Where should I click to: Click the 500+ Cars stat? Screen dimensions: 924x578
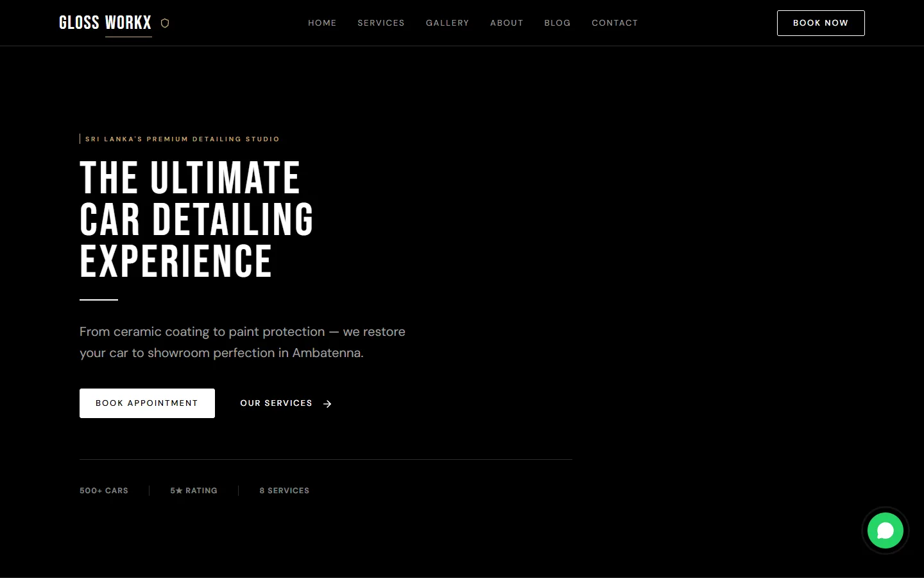pos(104,491)
